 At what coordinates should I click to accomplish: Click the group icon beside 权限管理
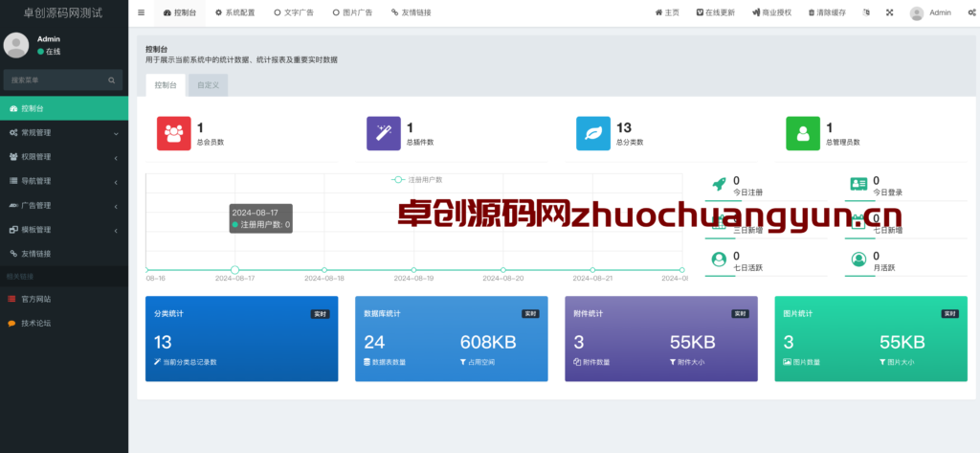click(13, 157)
